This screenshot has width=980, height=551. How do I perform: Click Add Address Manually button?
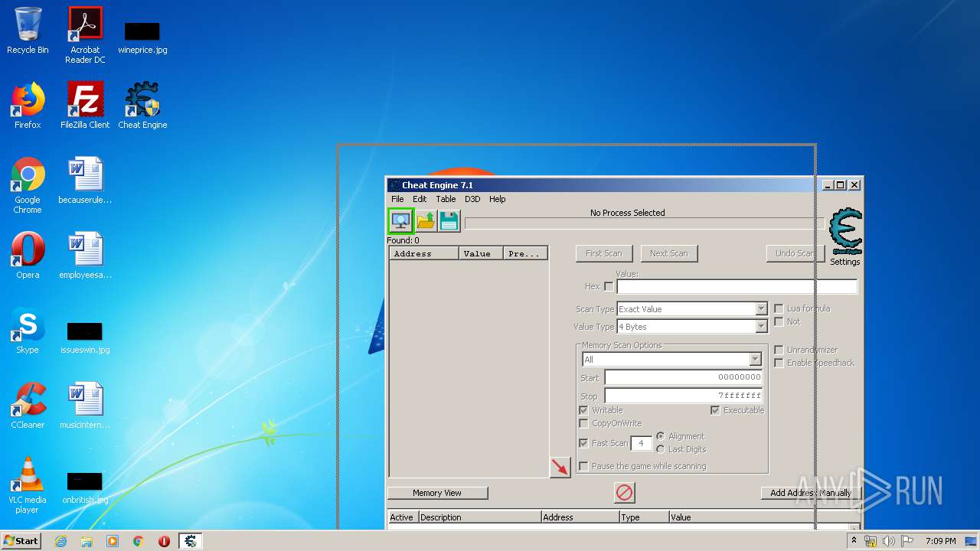811,493
